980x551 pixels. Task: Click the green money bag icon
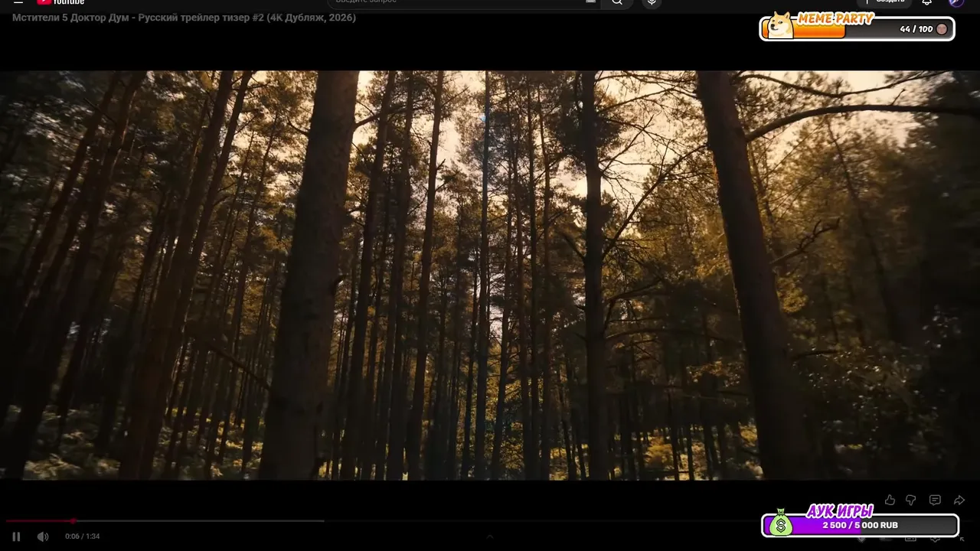coord(780,523)
